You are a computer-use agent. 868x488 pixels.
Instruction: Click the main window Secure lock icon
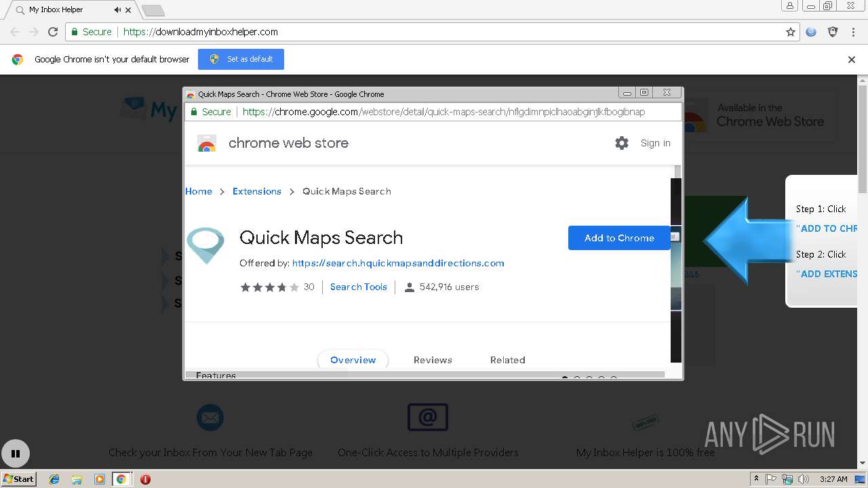[x=75, y=32]
